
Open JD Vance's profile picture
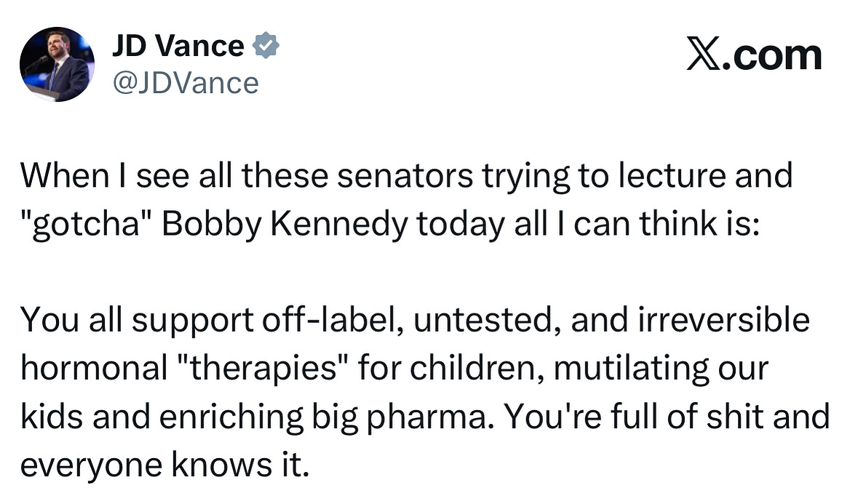pos(57,64)
